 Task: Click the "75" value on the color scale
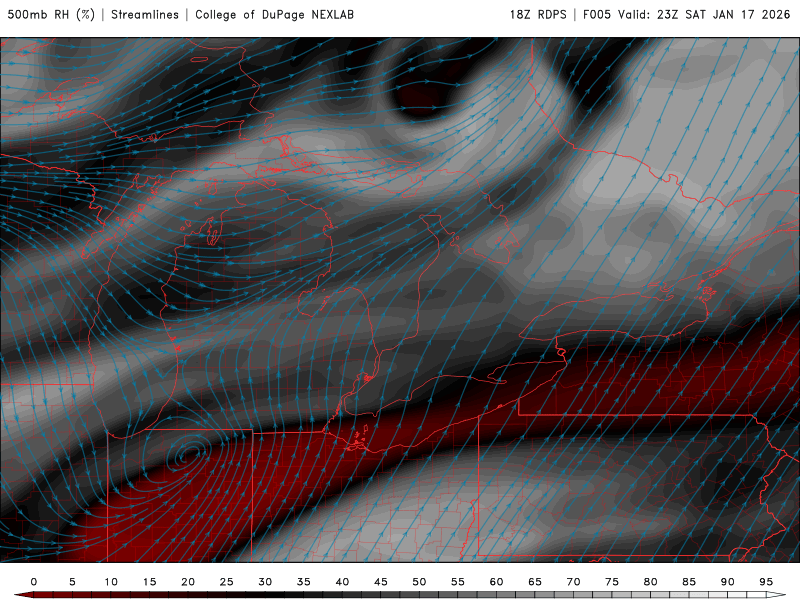(612, 582)
